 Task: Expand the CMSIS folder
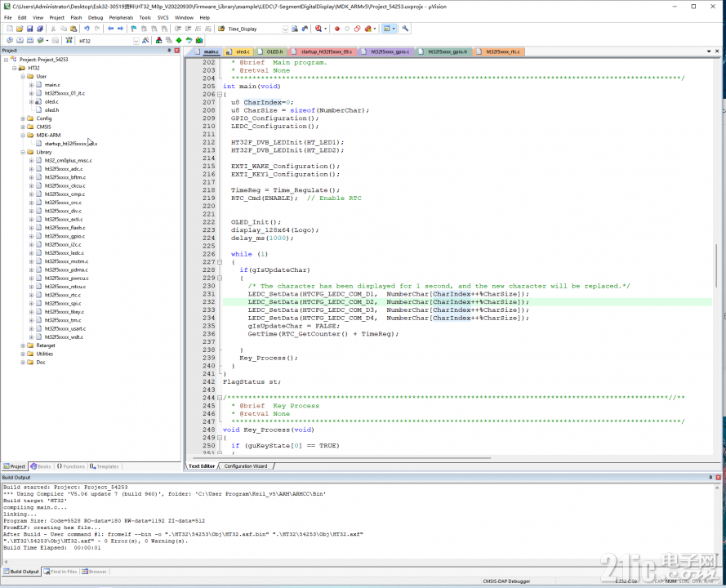23,127
